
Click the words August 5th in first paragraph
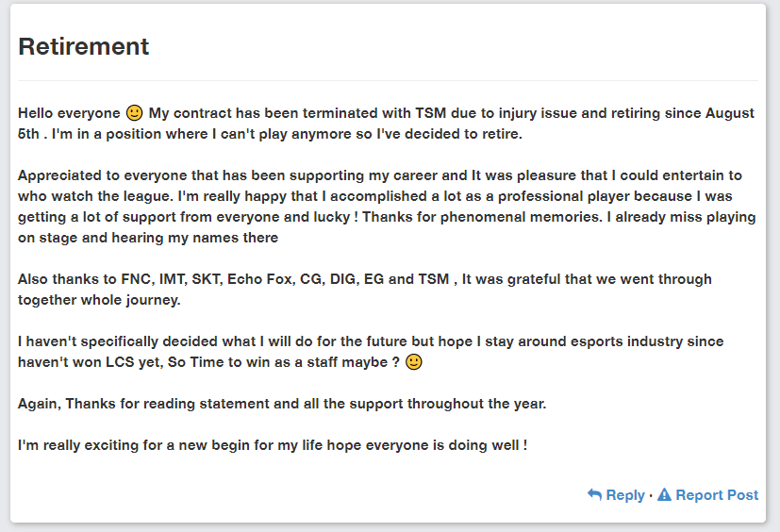click(730, 113)
